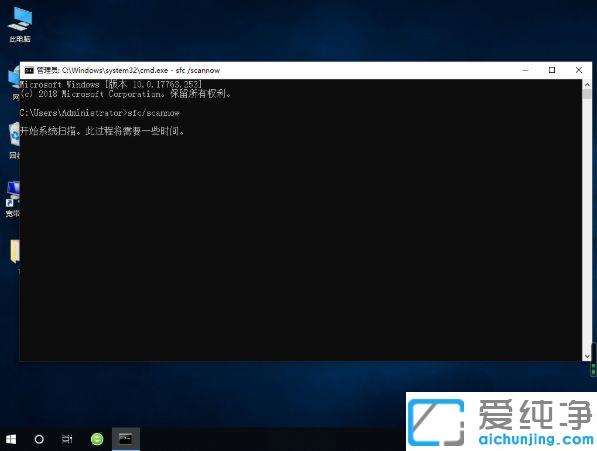This screenshot has width=597, height=451.
Task: Click the 2018 Microsoft Corporation copyright line
Action: [126, 94]
